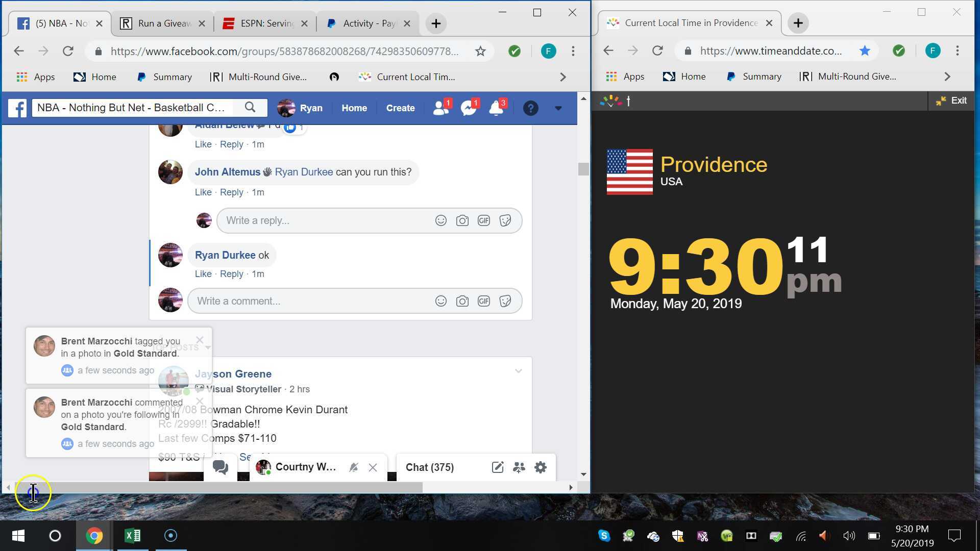Image resolution: width=980 pixels, height=551 pixels.
Task: Expand Facebook account dropdown arrow
Action: (558, 108)
